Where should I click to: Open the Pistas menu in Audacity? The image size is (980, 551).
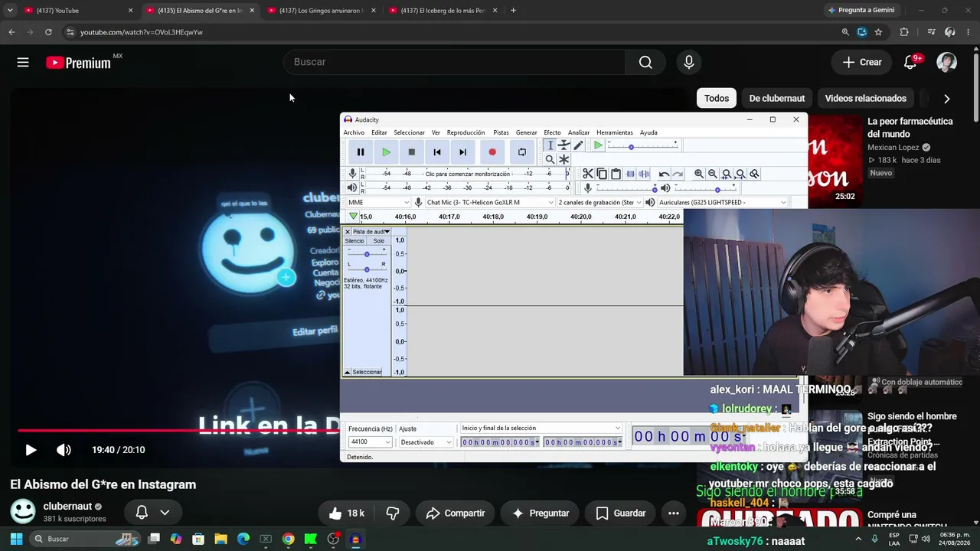[x=501, y=132]
